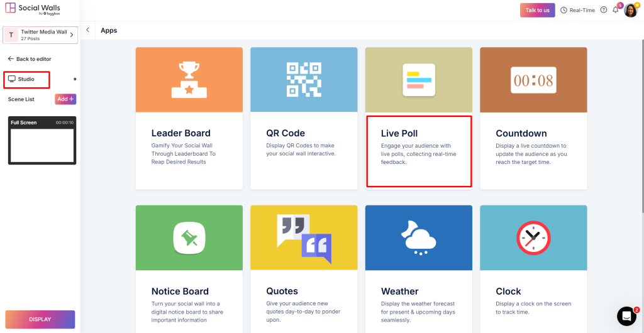The height and width of the screenshot is (333, 644).
Task: Click the Countdown timer icon
Action: 533,80
